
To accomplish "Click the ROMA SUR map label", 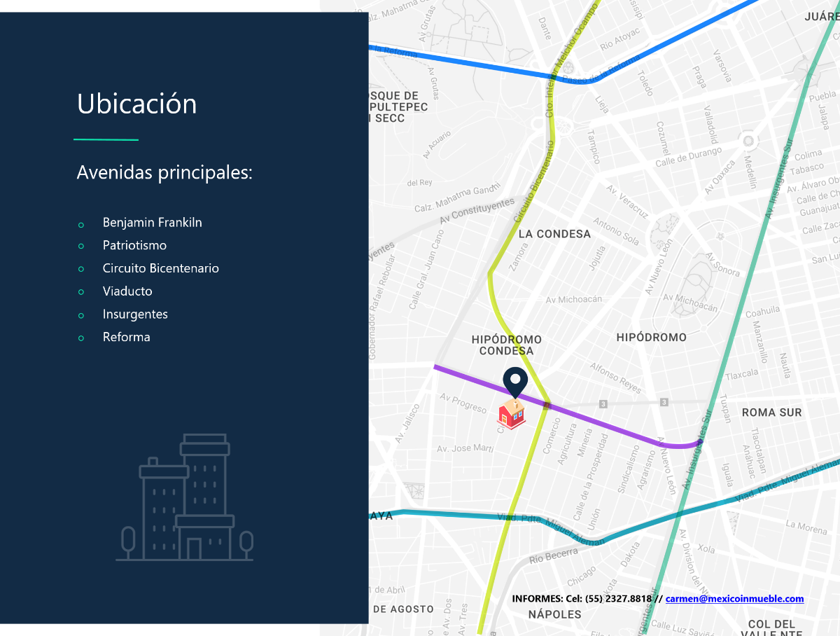I will (x=771, y=413).
